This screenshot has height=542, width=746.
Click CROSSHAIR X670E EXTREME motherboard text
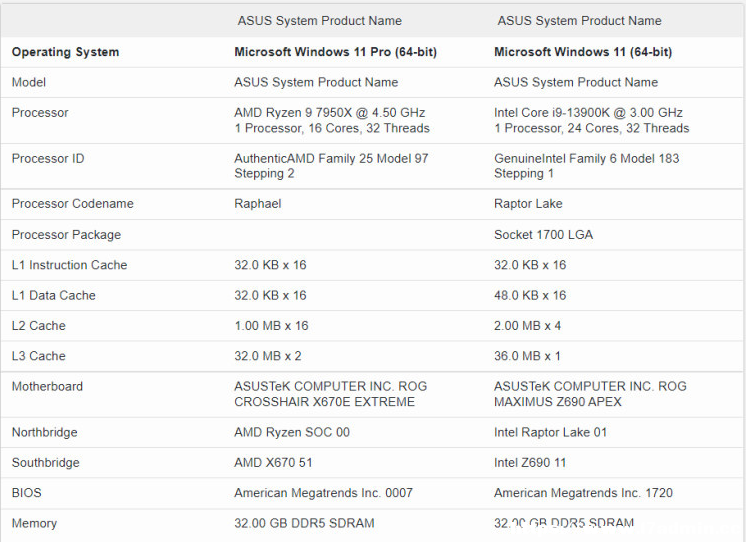click(324, 402)
